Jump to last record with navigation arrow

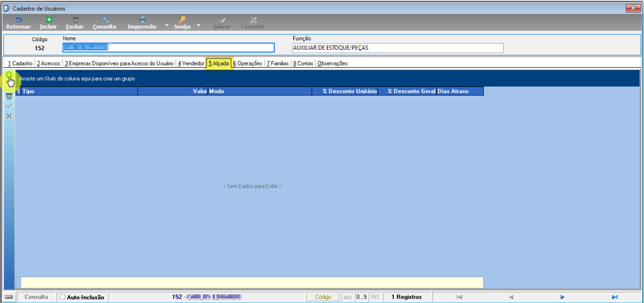pos(615,297)
